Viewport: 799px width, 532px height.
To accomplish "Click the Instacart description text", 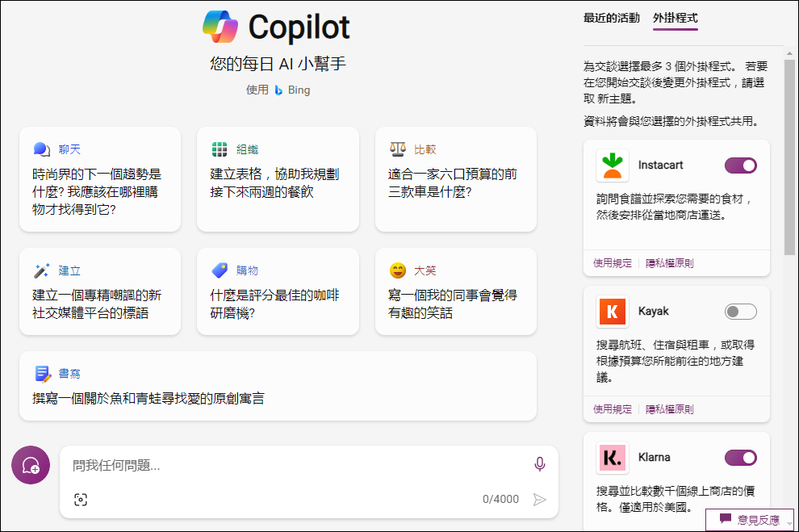I will coord(674,207).
